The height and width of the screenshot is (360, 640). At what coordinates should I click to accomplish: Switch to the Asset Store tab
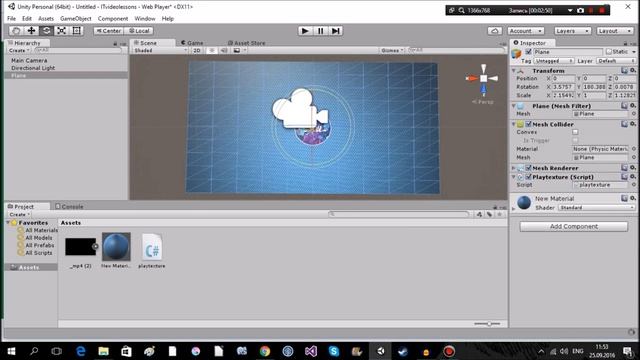246,42
